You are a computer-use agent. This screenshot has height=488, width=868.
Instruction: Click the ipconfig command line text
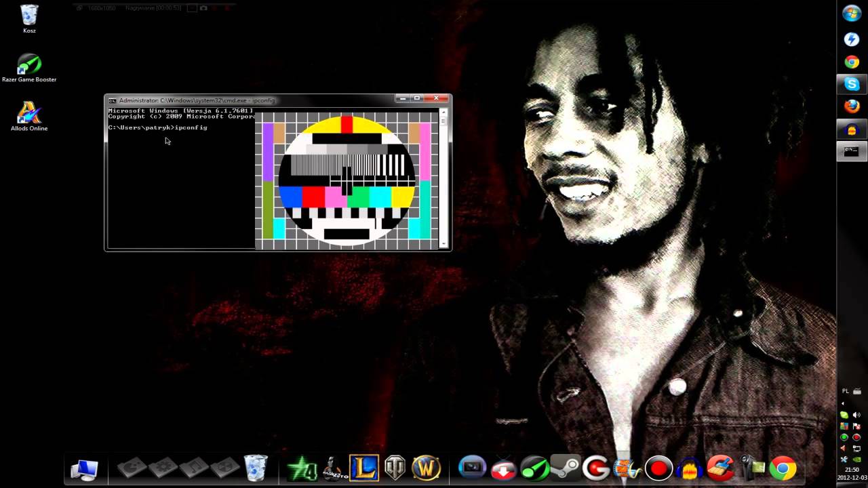[x=157, y=127]
